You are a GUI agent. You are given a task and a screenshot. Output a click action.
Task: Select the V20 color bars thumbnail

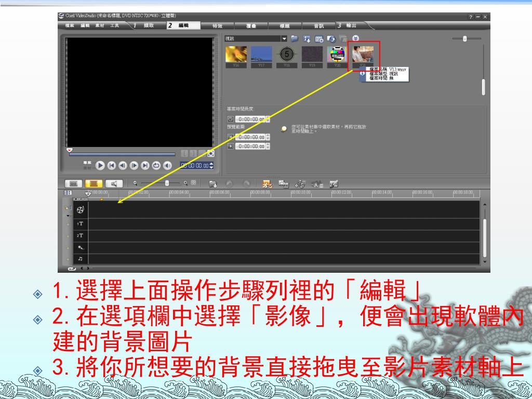(337, 57)
